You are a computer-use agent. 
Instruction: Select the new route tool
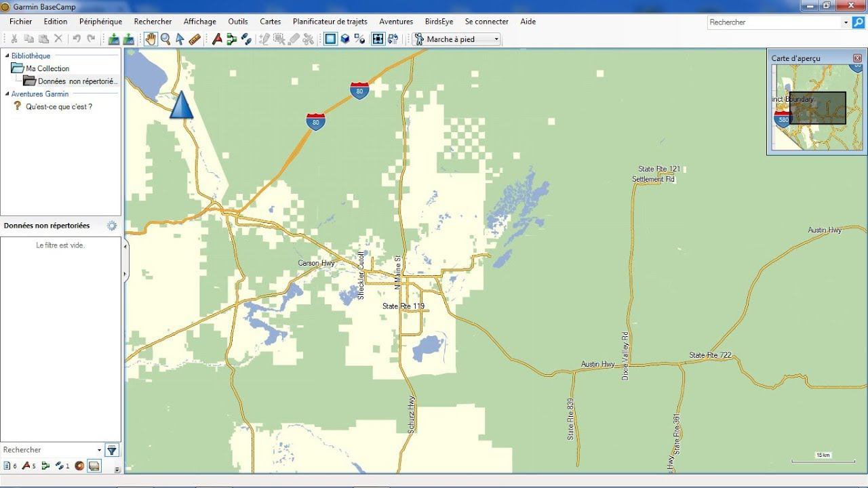(232, 39)
